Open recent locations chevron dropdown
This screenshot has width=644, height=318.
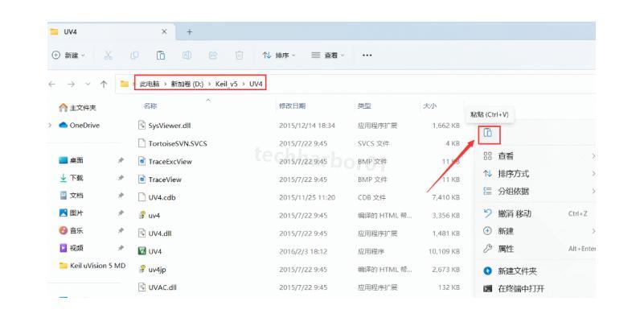88,84
